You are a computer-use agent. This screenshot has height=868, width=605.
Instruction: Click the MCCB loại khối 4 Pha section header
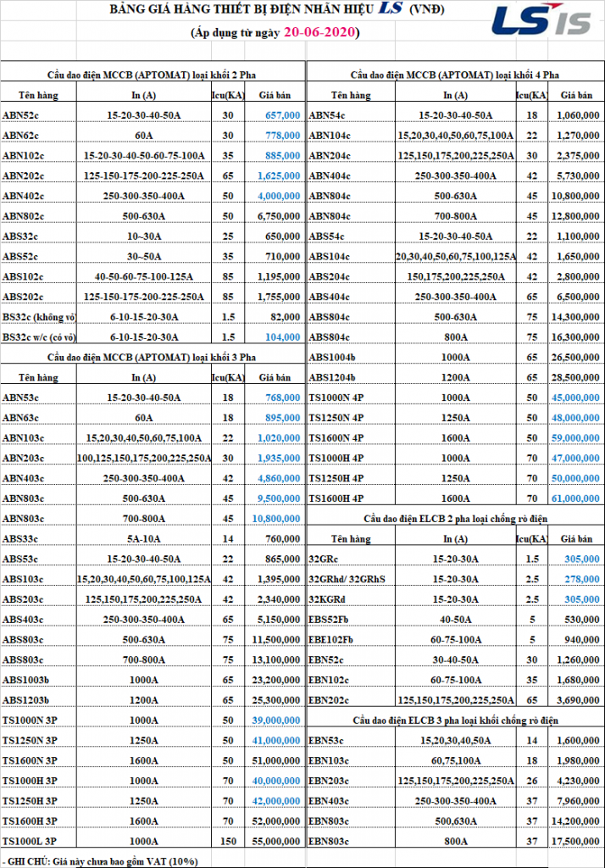(455, 75)
